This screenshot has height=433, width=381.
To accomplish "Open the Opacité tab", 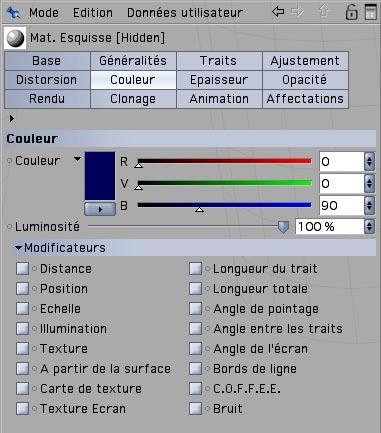I will [x=305, y=80].
